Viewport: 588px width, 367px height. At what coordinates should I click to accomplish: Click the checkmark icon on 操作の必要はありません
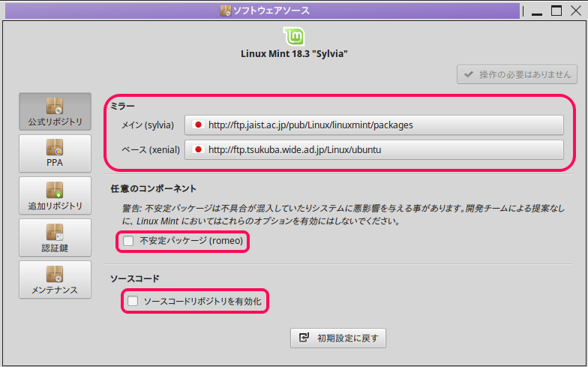(468, 74)
